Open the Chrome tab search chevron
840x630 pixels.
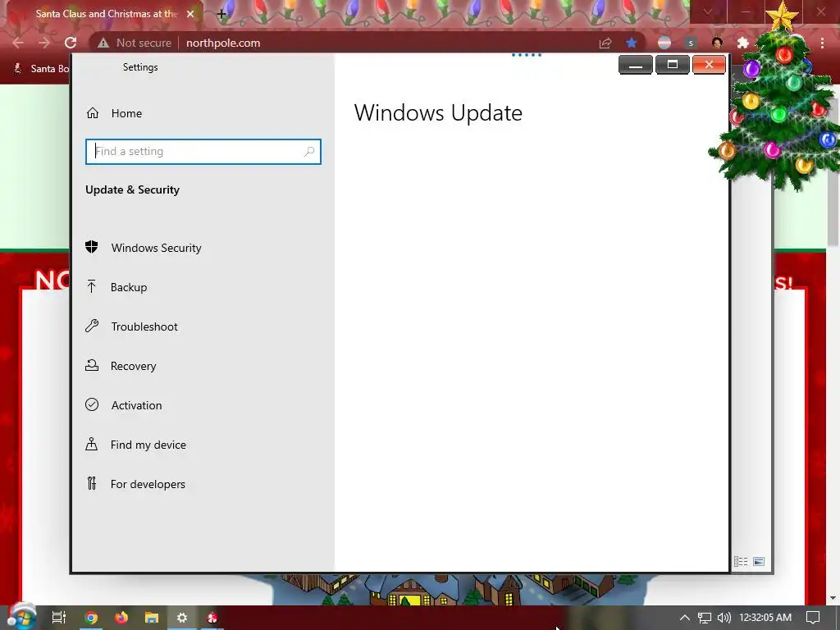coord(708,11)
